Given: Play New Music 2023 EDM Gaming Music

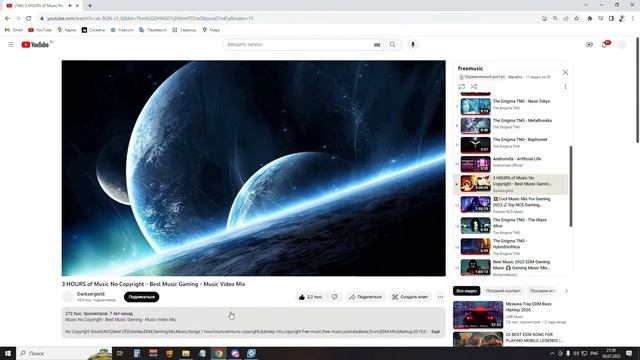Looking at the screenshot, I should pos(511,268).
